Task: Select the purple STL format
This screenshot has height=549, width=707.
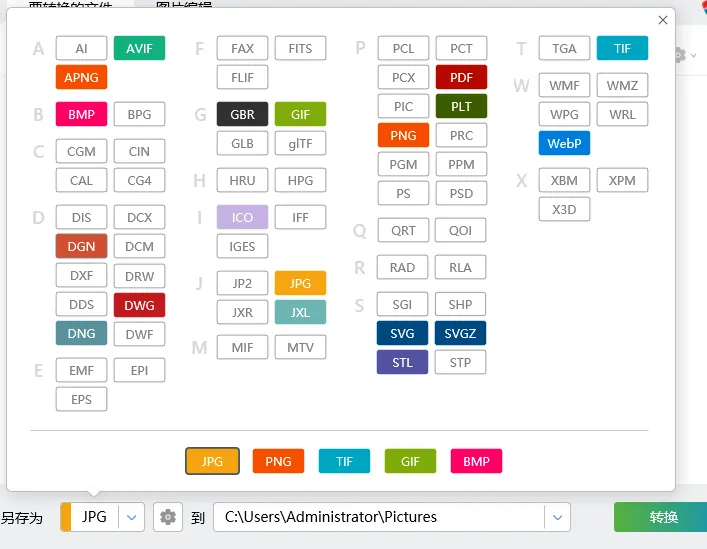Action: pyautogui.click(x=402, y=362)
